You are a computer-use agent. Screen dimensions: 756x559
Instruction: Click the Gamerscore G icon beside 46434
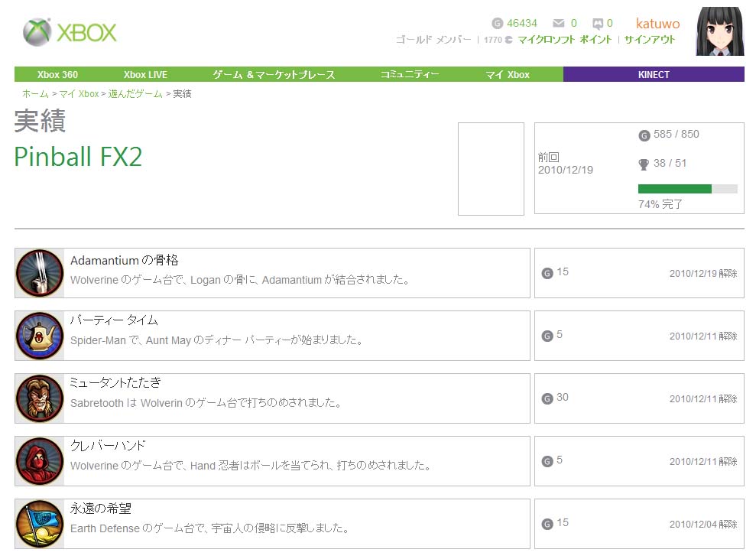coord(497,23)
